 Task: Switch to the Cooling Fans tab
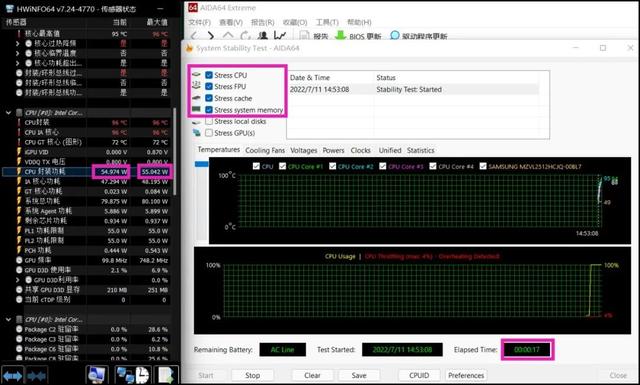point(265,150)
